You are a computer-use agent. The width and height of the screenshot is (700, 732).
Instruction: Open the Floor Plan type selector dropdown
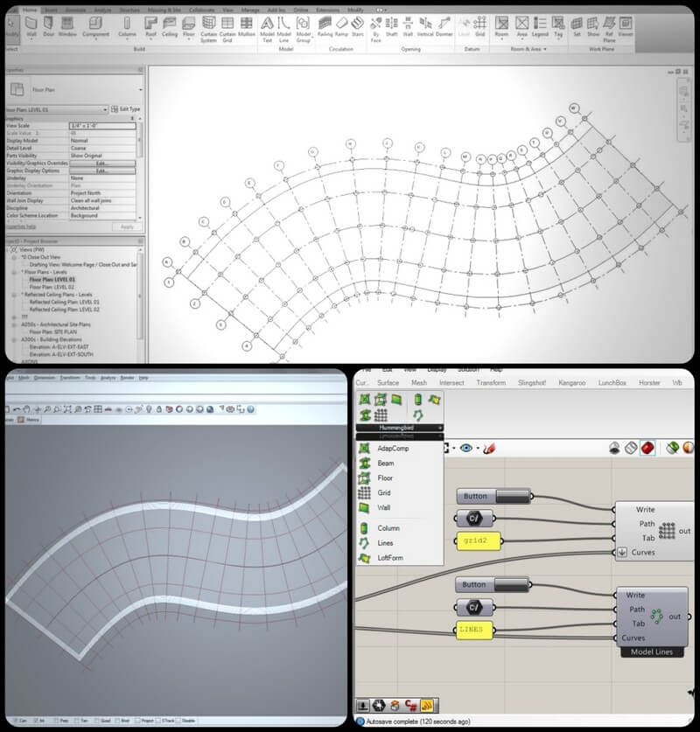139,89
